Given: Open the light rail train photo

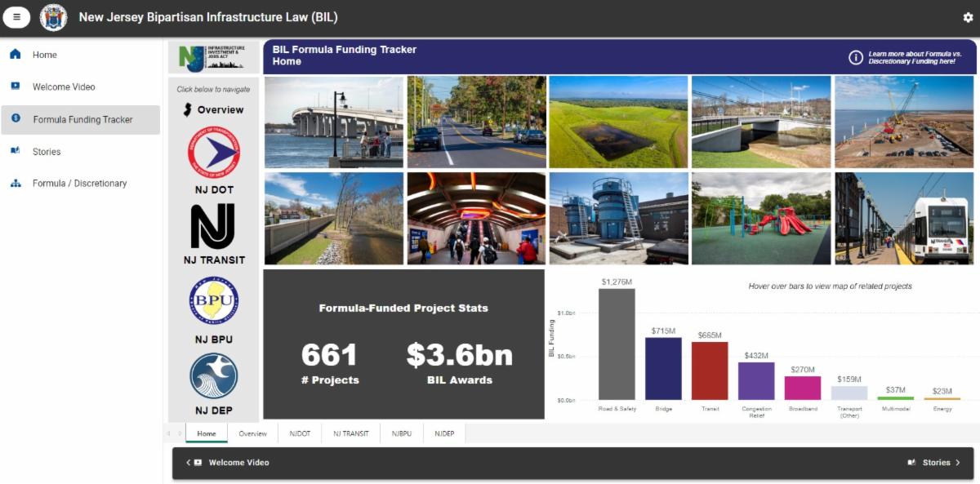Looking at the screenshot, I should pyautogui.click(x=904, y=218).
